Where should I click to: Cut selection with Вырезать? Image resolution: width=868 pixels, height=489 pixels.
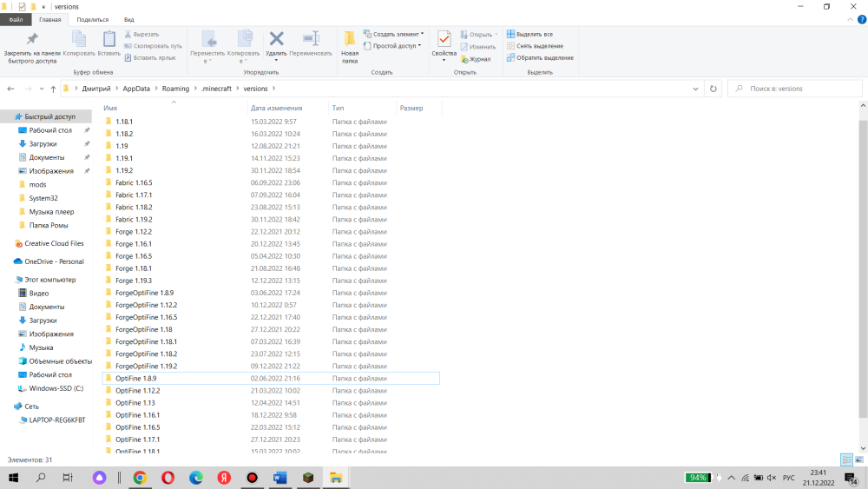(141, 35)
